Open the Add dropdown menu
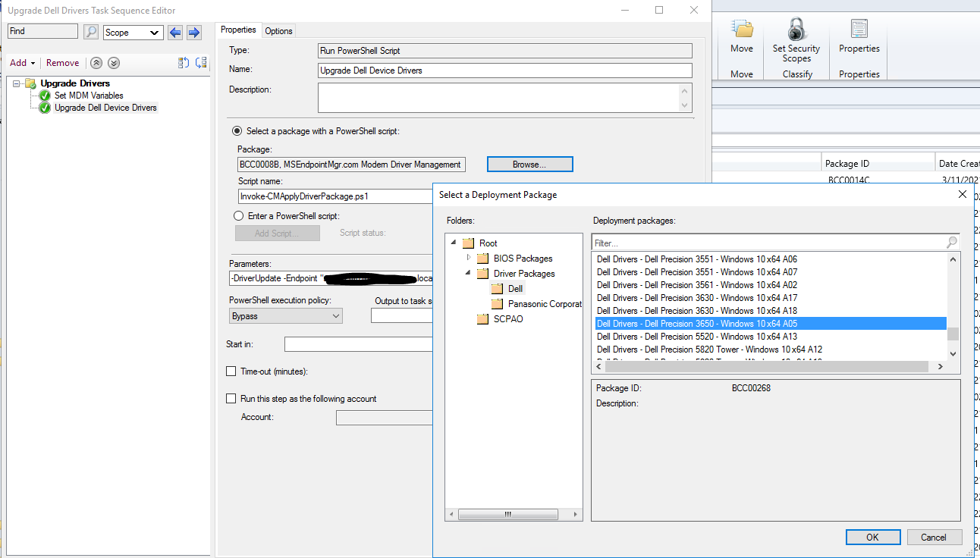 23,63
